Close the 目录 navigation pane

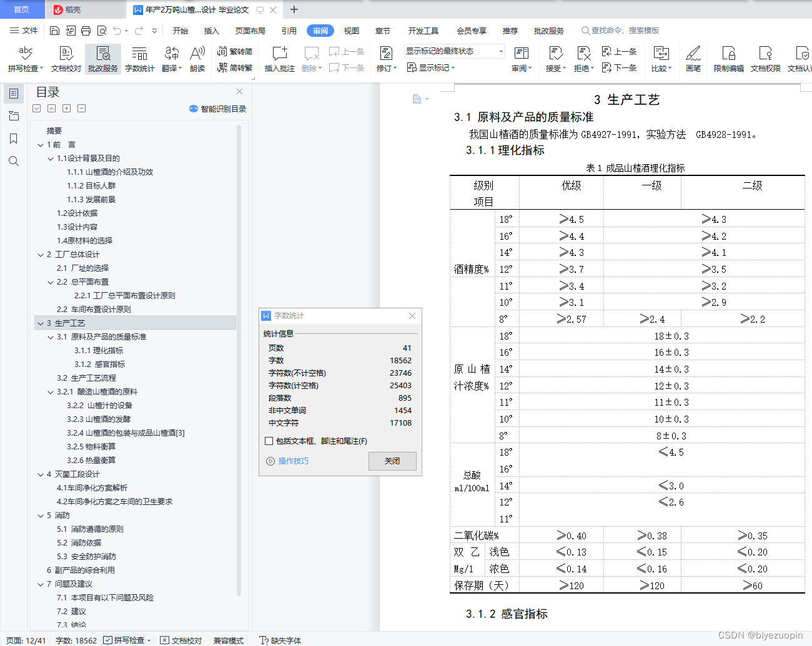239,91
